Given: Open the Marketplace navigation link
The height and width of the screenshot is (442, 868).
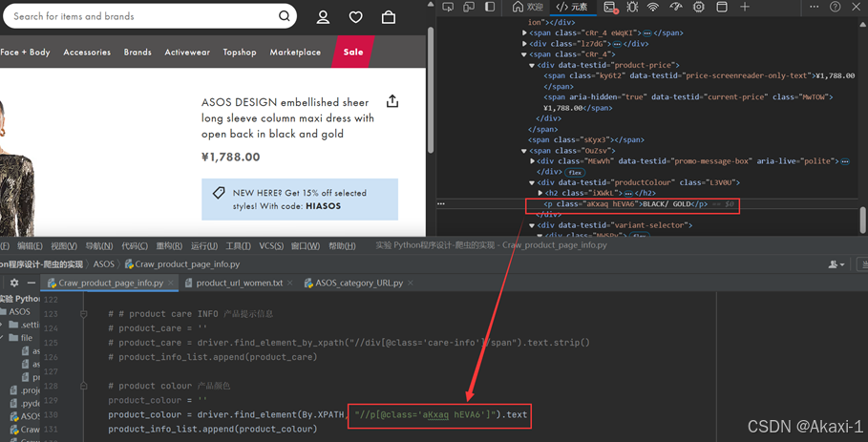Looking at the screenshot, I should (x=295, y=52).
